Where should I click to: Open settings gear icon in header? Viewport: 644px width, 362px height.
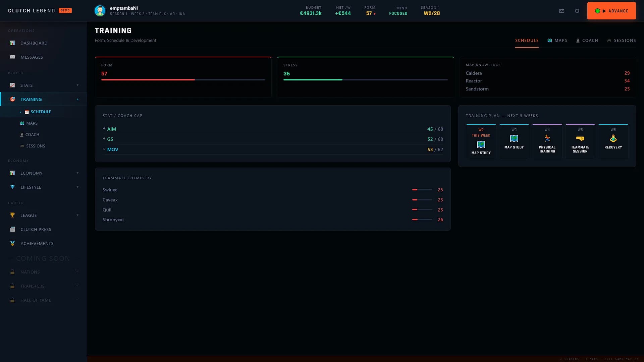tap(577, 11)
